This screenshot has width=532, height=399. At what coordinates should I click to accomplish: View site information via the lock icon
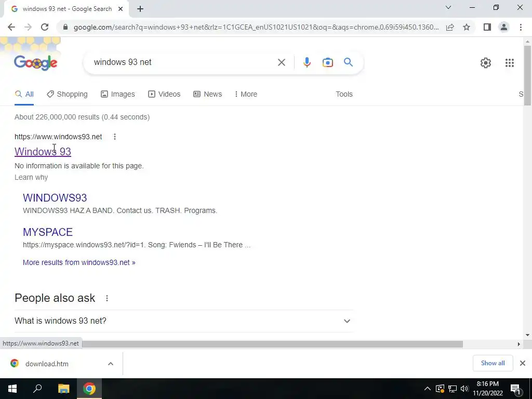65,27
